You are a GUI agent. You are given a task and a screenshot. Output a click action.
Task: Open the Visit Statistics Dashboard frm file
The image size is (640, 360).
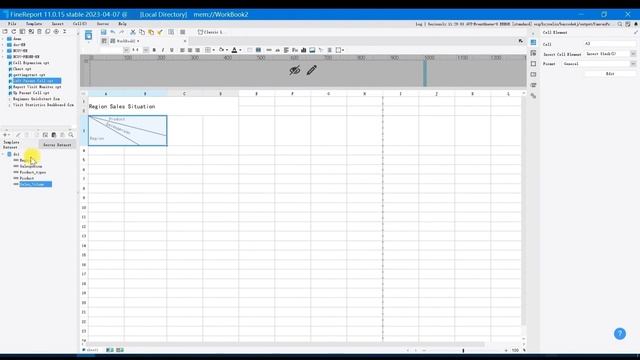(43, 105)
